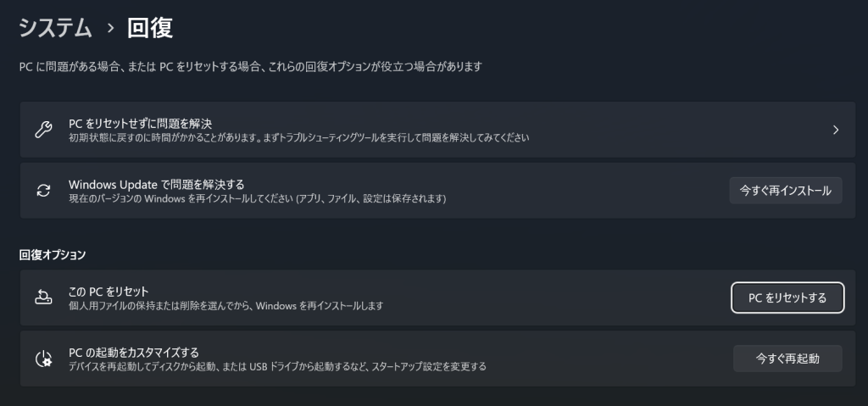
Task: Click the advanced startup power-gear icon
Action: click(x=43, y=359)
